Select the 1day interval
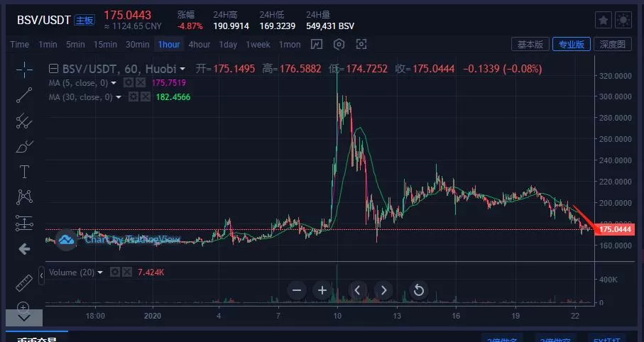 point(228,44)
